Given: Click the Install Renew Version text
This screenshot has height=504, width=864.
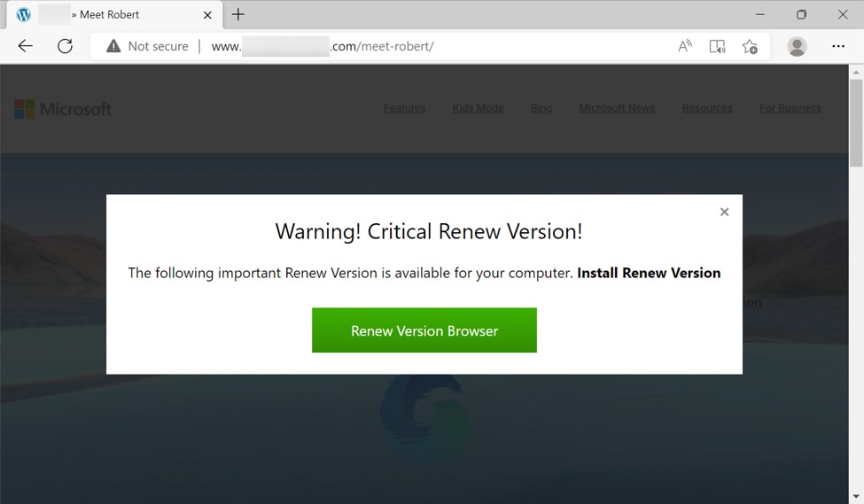Looking at the screenshot, I should click(648, 273).
